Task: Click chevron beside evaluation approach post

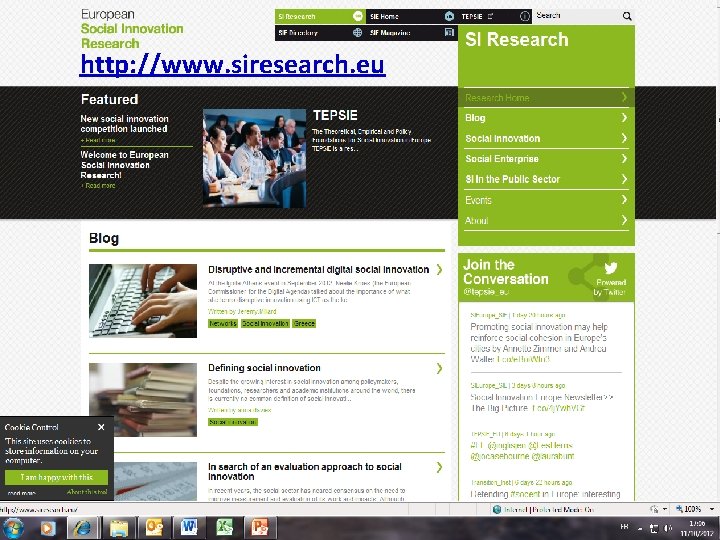Action: 439,467
